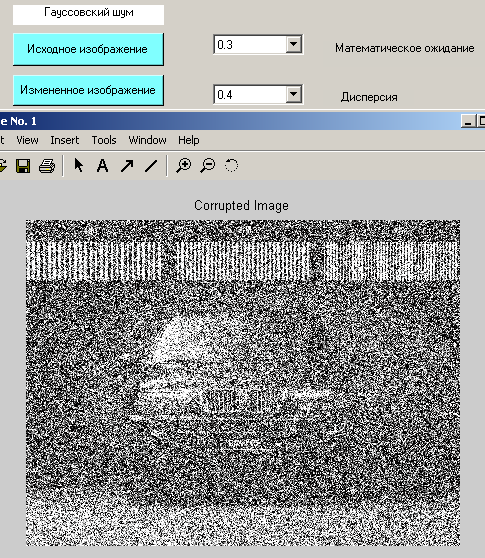Image resolution: width=485 pixels, height=558 pixels.
Task: Click the 0.3 value field
Action: coord(251,44)
